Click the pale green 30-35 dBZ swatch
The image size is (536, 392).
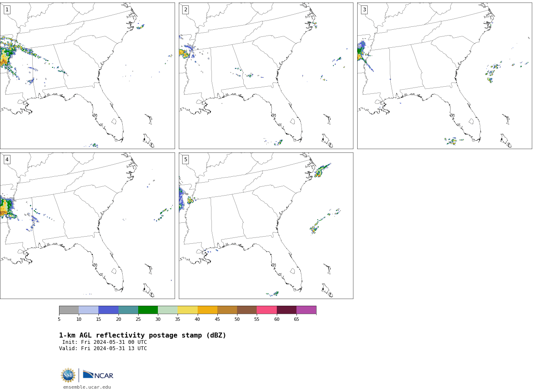point(168,310)
